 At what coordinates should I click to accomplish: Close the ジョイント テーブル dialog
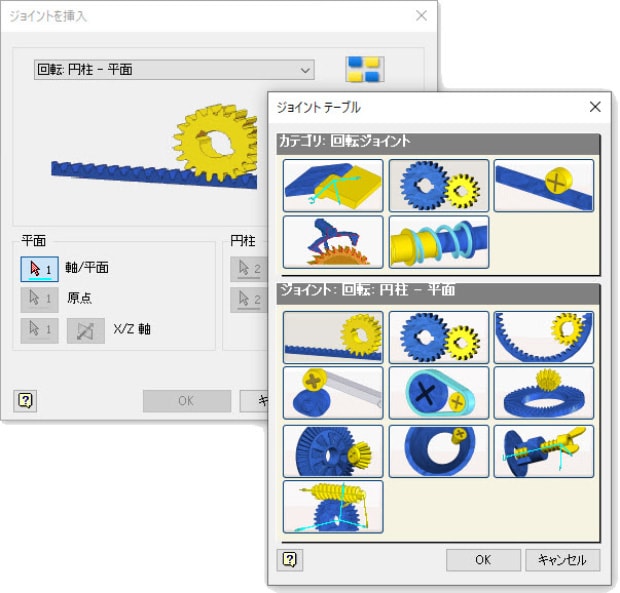pyautogui.click(x=595, y=107)
